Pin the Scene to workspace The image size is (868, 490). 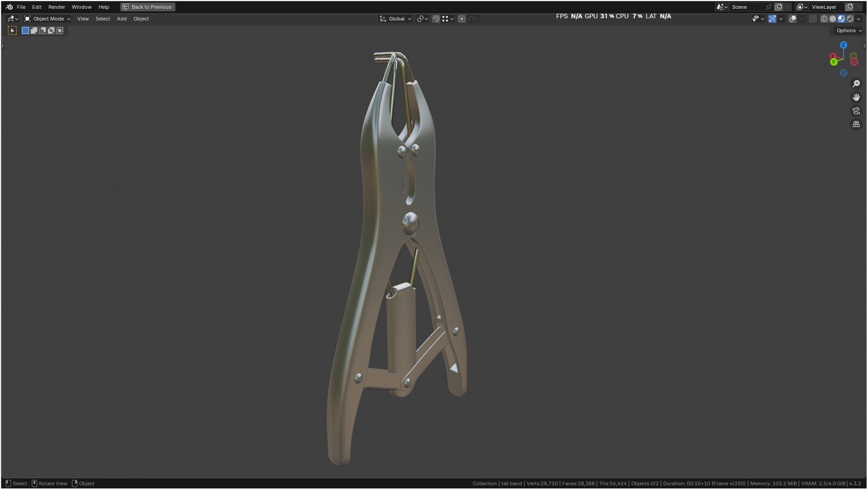[769, 7]
